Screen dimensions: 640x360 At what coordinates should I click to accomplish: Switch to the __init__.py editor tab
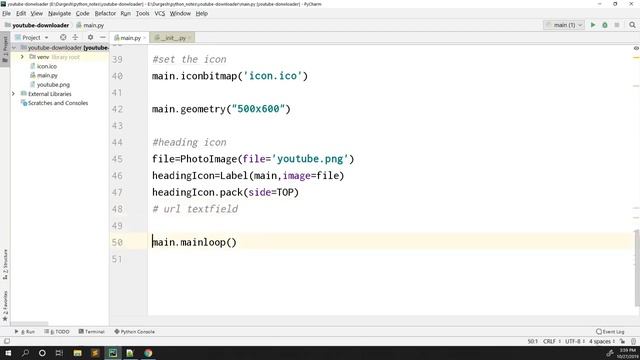(x=171, y=38)
